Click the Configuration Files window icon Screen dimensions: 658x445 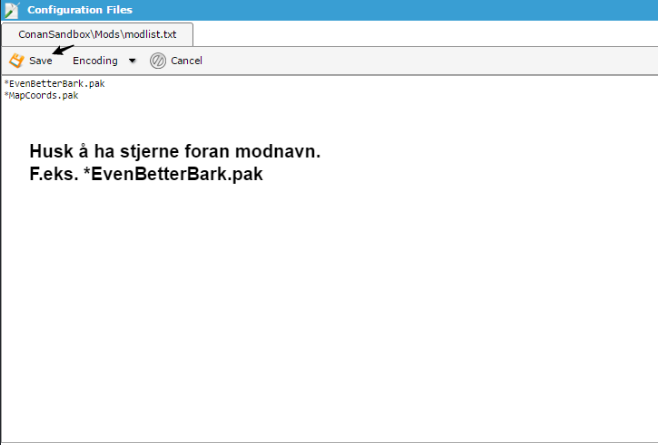[x=12, y=10]
